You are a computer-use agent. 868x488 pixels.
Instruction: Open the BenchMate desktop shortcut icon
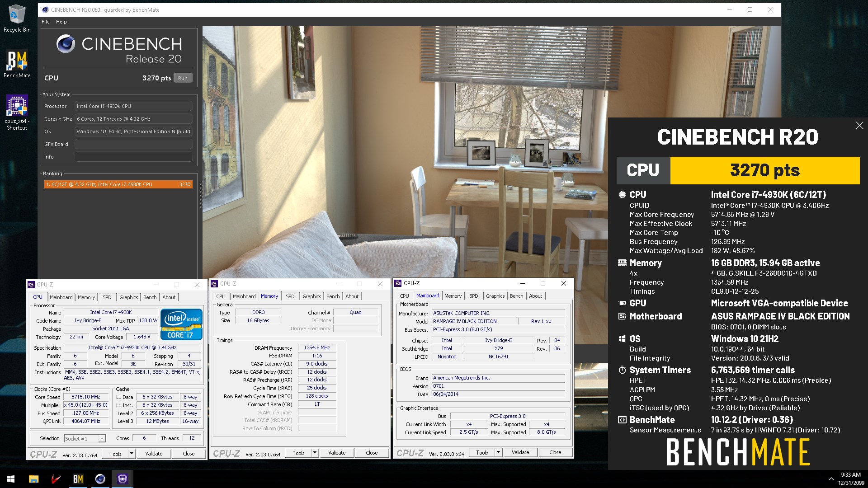tap(17, 64)
